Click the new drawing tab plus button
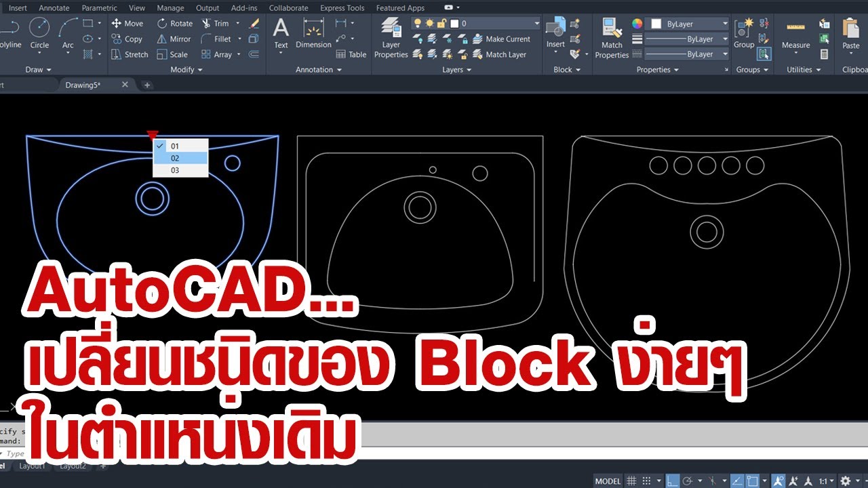This screenshot has width=868, height=488. (x=147, y=85)
